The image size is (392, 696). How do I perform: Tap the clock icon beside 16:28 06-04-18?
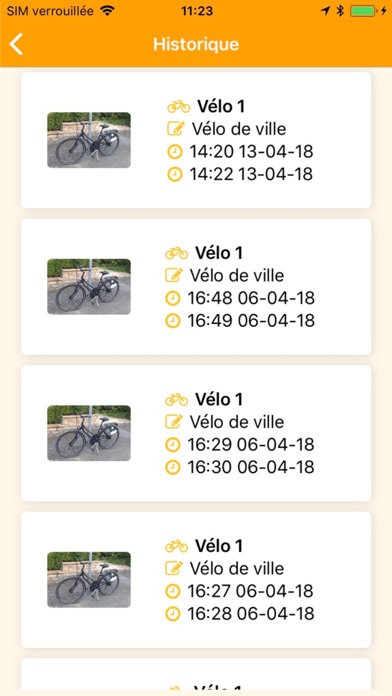coord(173,614)
